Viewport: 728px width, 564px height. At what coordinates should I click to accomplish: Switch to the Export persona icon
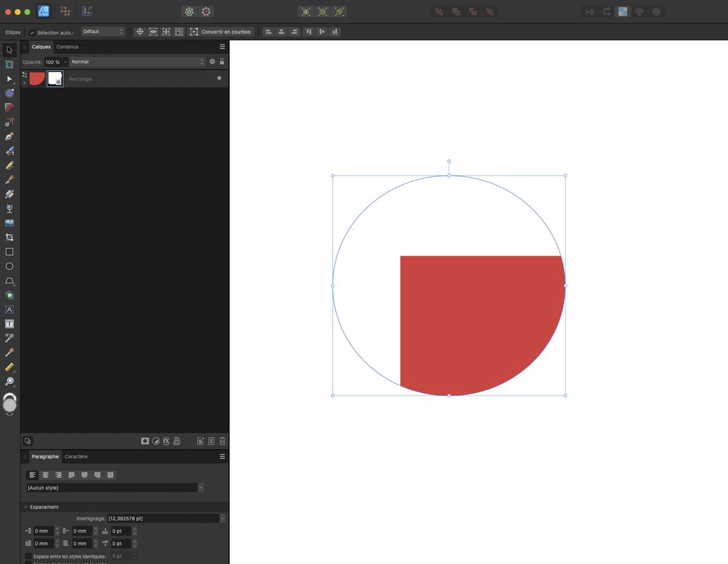(87, 11)
